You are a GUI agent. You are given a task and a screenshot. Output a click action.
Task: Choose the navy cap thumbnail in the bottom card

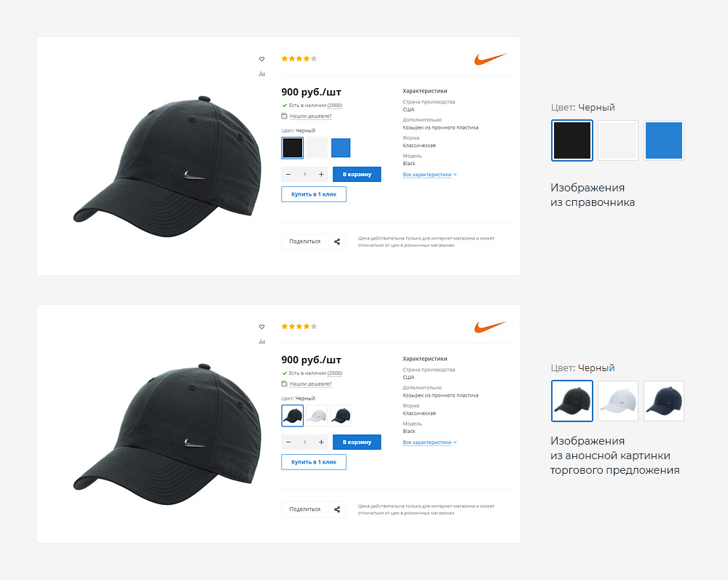click(341, 416)
